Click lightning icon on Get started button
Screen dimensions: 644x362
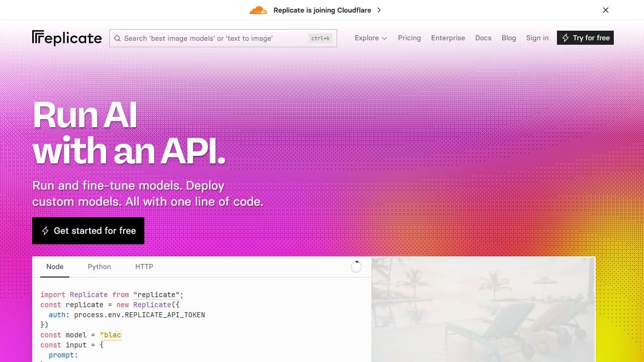45,231
